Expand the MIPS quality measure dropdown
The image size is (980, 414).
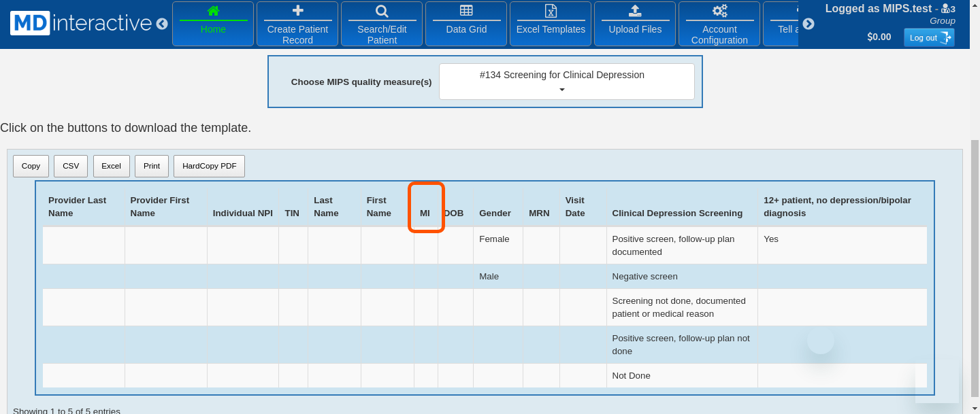point(566,82)
